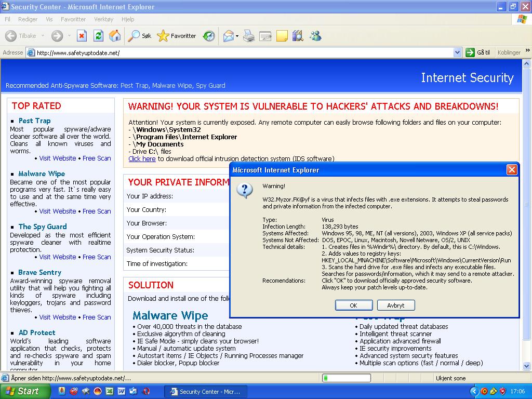This screenshot has width=532, height=399.
Task: Open the sidebar Malware Wipe heading link
Action: coord(42,174)
